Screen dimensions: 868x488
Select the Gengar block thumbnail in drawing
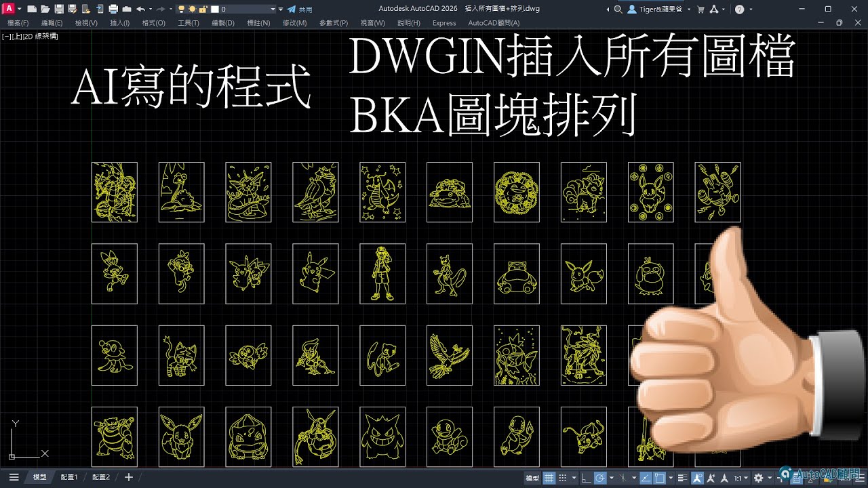(382, 436)
